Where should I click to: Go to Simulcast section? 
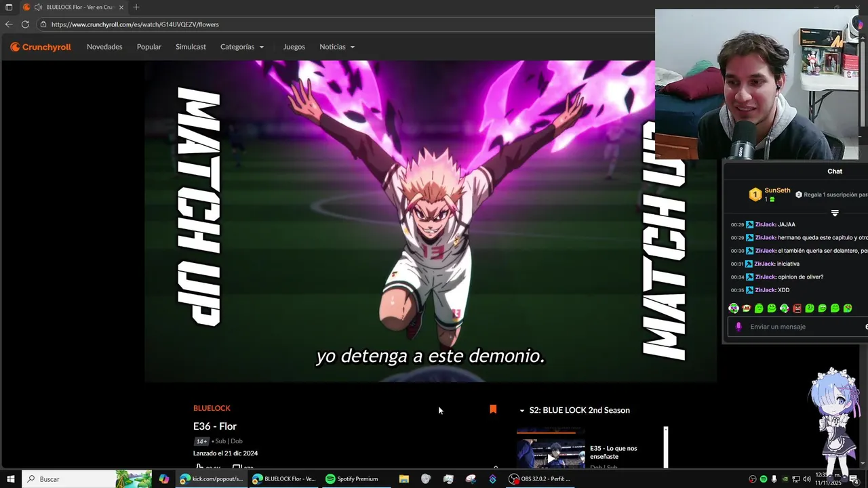[191, 47]
